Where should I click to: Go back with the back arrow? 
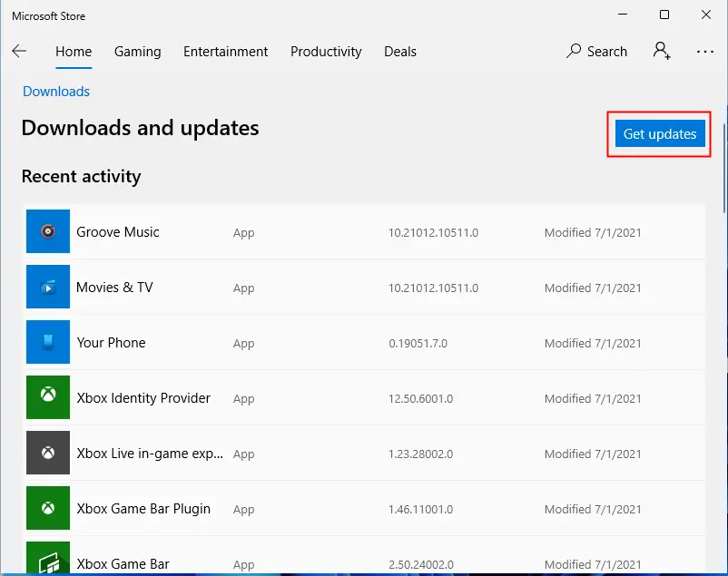click(19, 51)
